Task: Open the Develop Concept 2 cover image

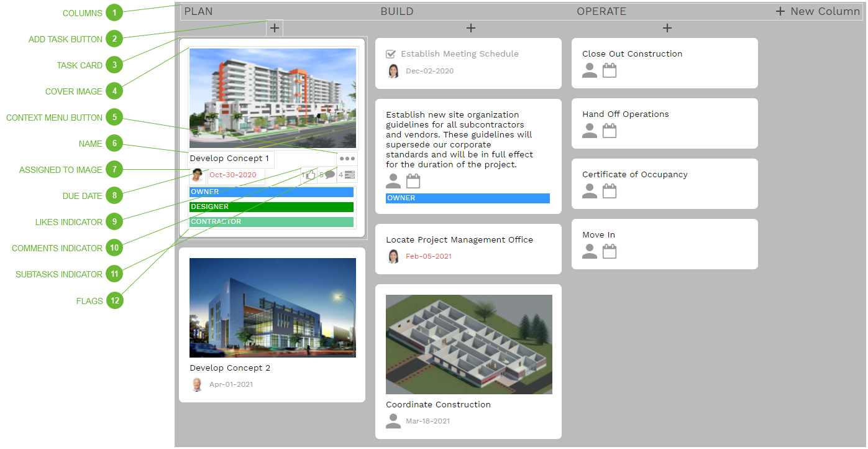Action: [x=272, y=307]
